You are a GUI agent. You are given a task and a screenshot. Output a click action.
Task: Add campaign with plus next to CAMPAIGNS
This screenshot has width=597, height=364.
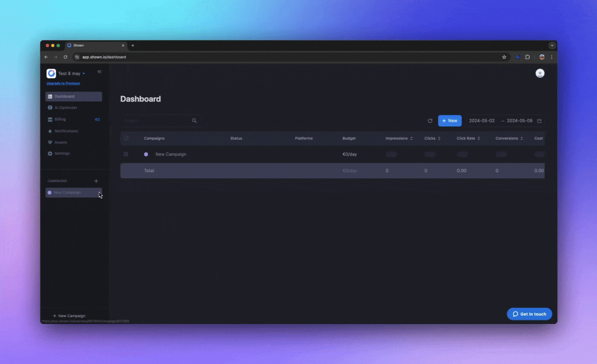click(x=96, y=181)
